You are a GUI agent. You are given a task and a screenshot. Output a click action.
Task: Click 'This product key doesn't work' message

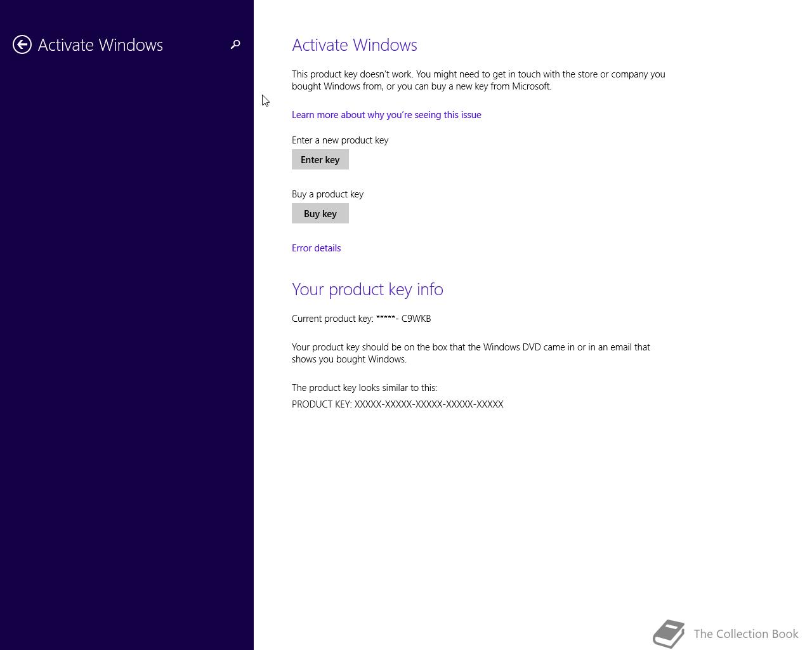478,80
